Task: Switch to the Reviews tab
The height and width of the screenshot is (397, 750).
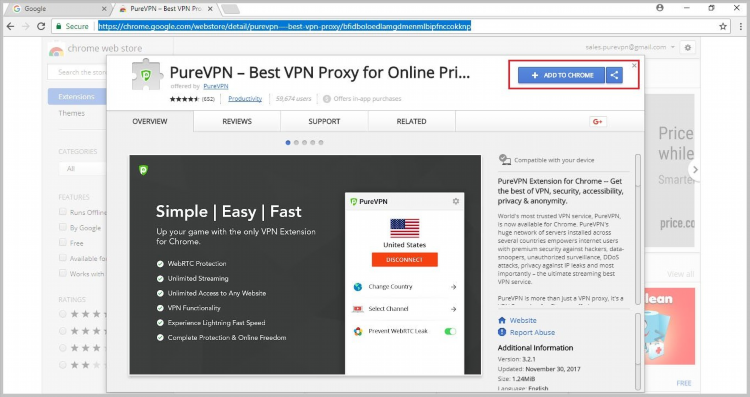Action: coord(237,121)
